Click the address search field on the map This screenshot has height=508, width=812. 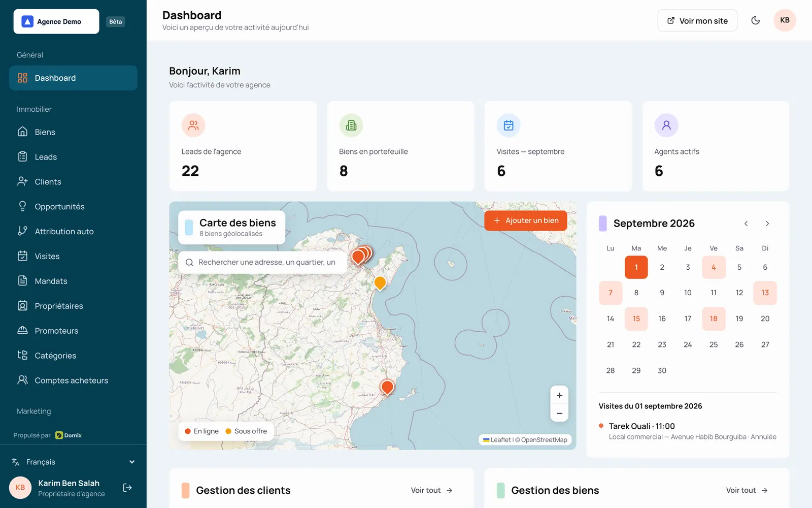click(263, 263)
